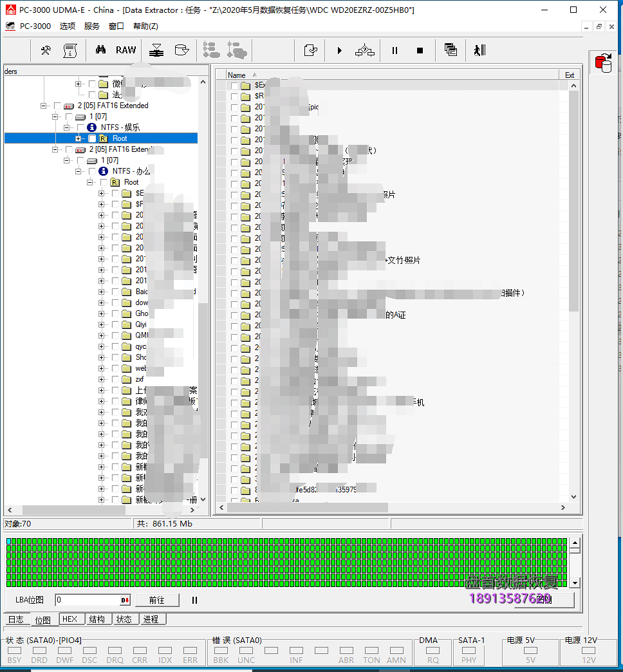
Task: Check the box for first 2 [05] FAT16 Extended
Action: (x=57, y=106)
